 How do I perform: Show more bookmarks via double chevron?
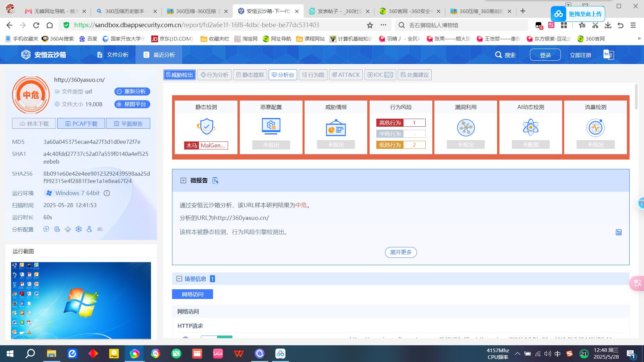tap(639, 39)
